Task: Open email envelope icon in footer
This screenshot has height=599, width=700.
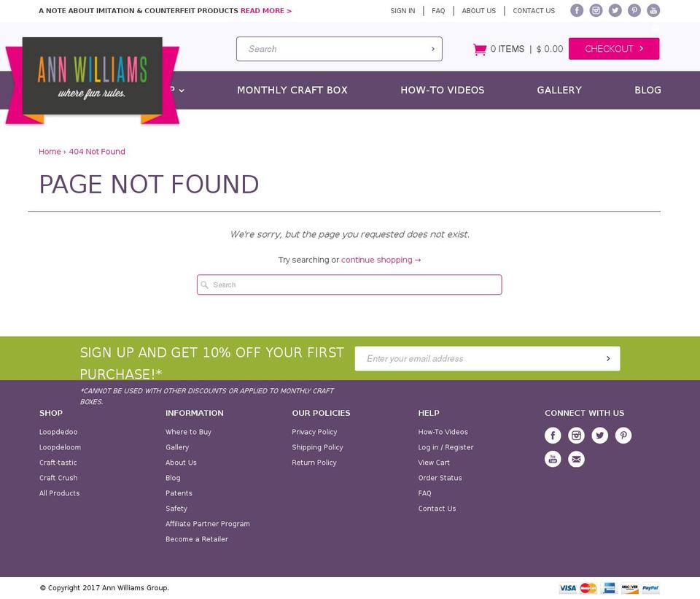Action: pos(576,459)
